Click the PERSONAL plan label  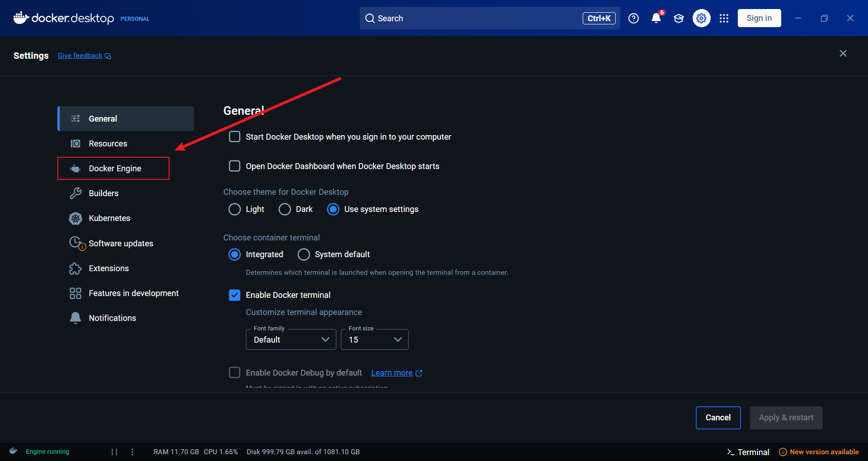(135, 19)
